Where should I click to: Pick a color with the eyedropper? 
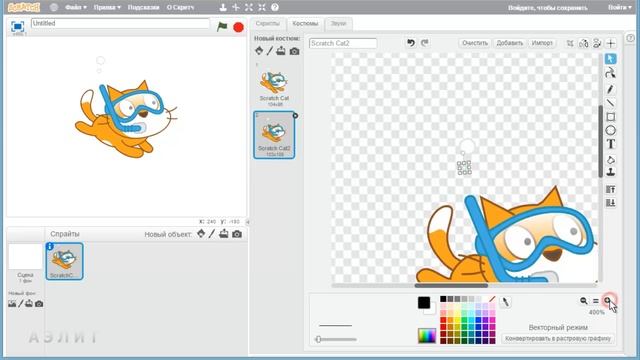505,302
